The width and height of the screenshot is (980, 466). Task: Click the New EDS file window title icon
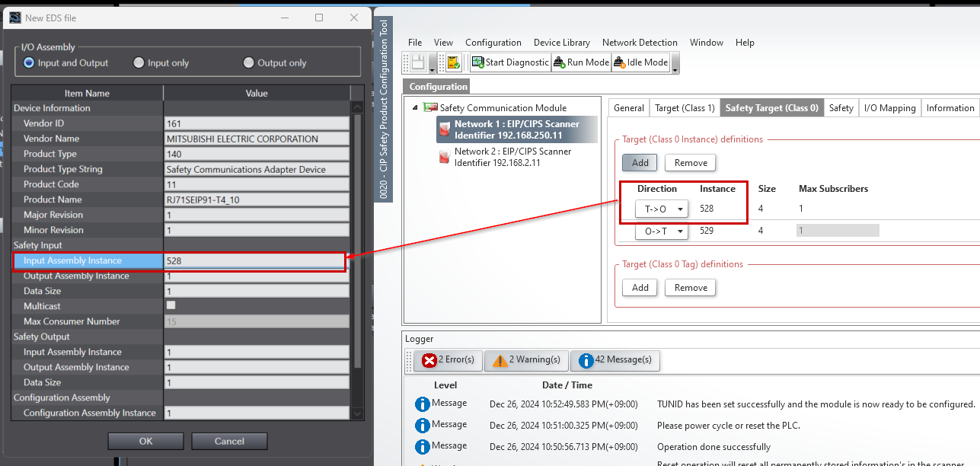coord(15,18)
